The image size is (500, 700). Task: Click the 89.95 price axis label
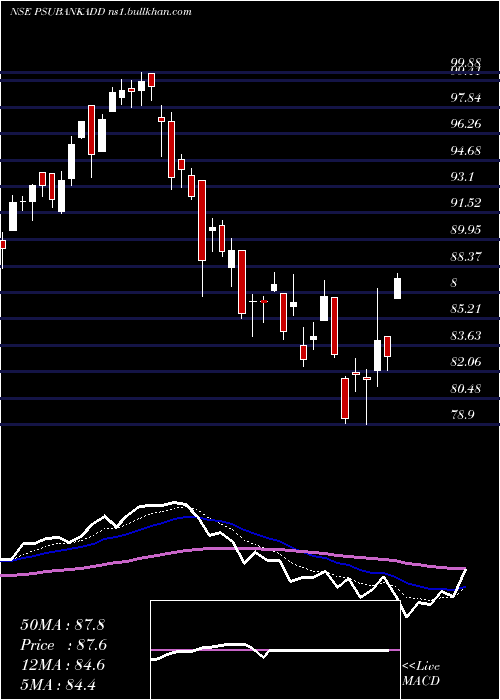tap(466, 230)
